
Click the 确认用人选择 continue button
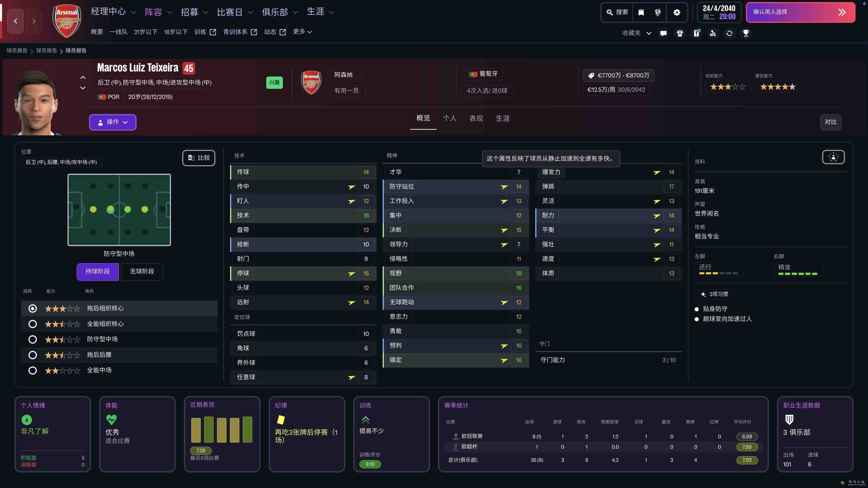pos(800,12)
